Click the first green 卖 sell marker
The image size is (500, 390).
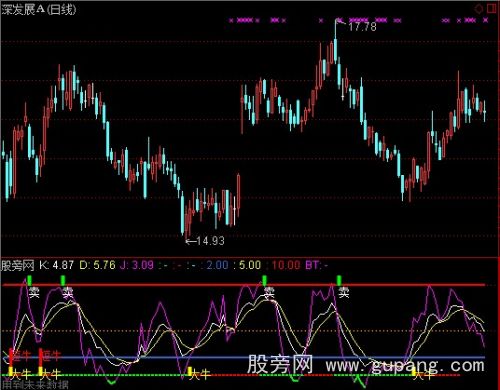(30, 280)
